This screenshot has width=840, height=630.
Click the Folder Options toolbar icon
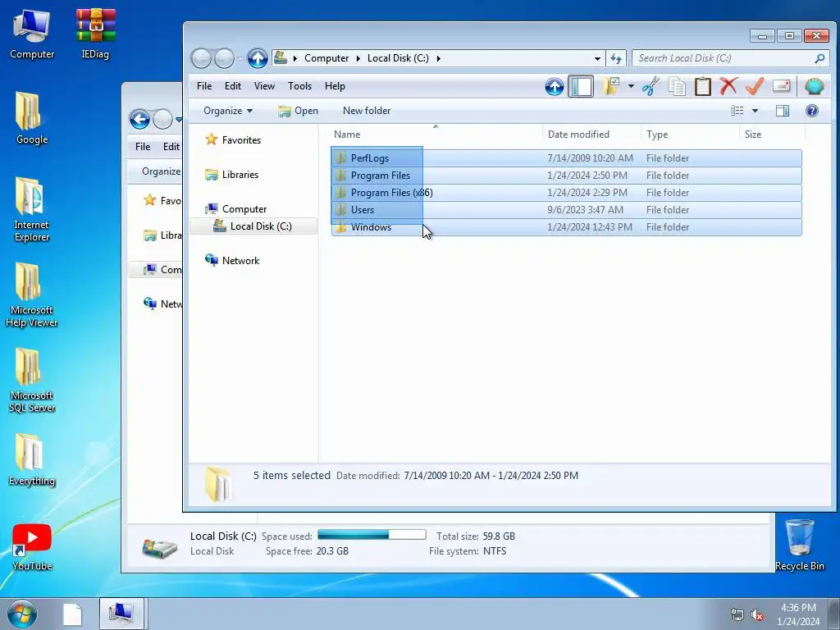610,86
